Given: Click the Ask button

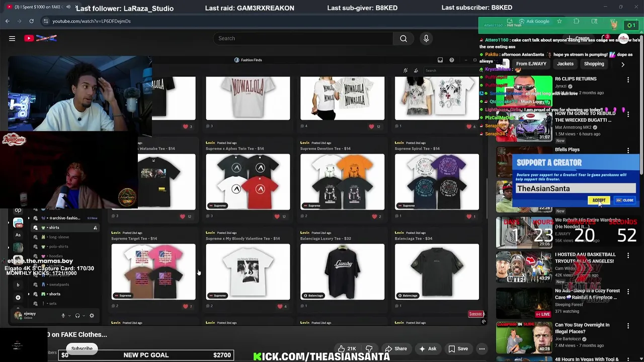Looking at the screenshot, I should pos(427,348).
